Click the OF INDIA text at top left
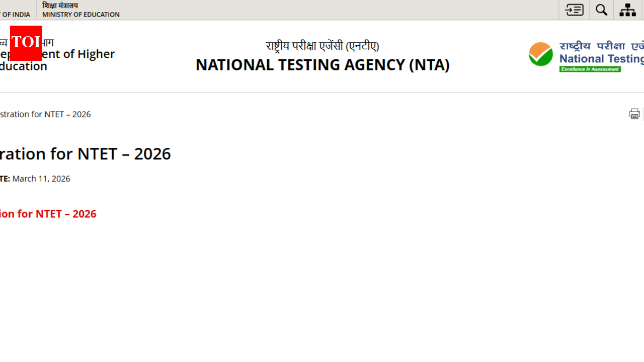644x362 pixels. (15, 15)
